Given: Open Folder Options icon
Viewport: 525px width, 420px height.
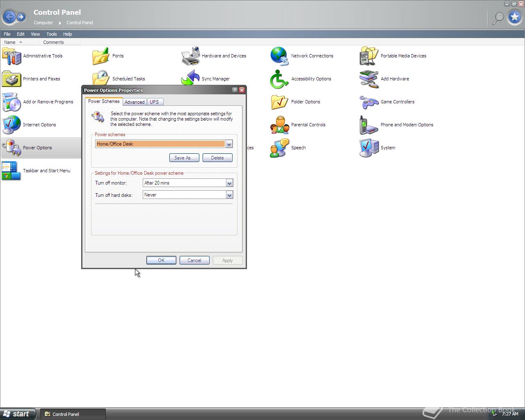Looking at the screenshot, I should 280,102.
